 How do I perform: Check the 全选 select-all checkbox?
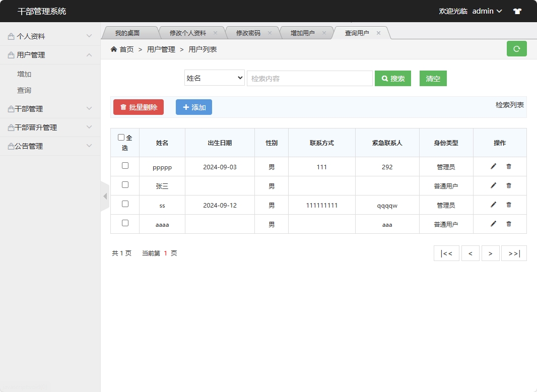coord(121,136)
